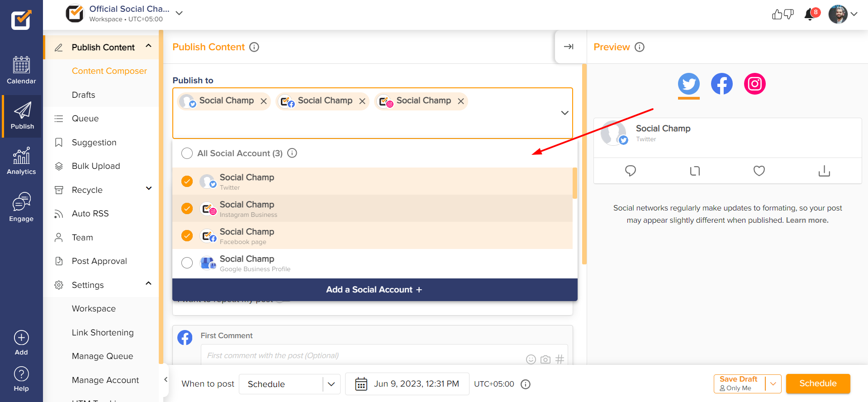Click the heart like icon in preview
This screenshot has height=402, width=868.
coord(759,171)
